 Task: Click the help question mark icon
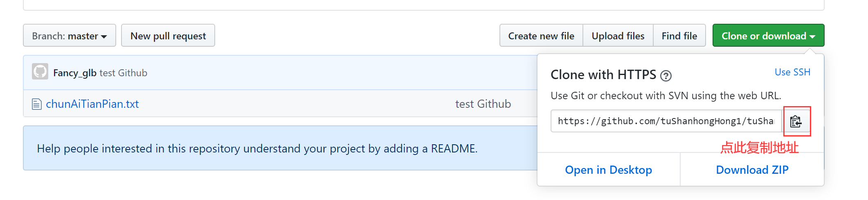pyautogui.click(x=666, y=76)
